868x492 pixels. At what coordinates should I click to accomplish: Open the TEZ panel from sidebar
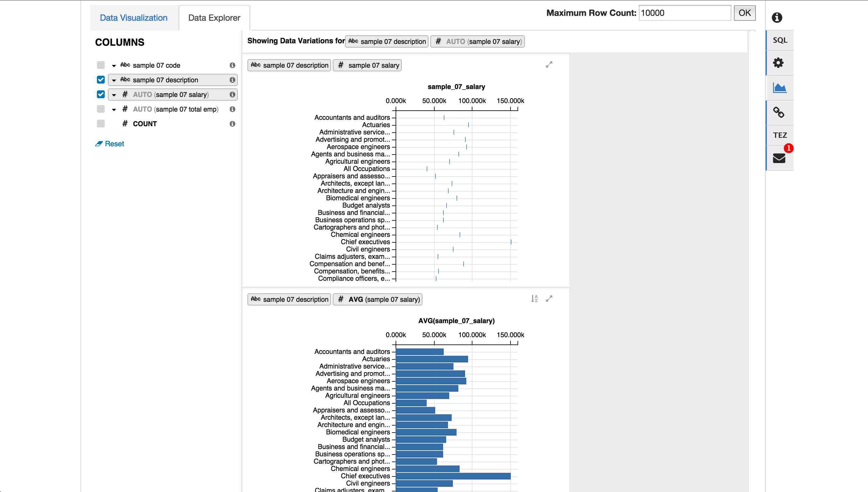point(780,135)
